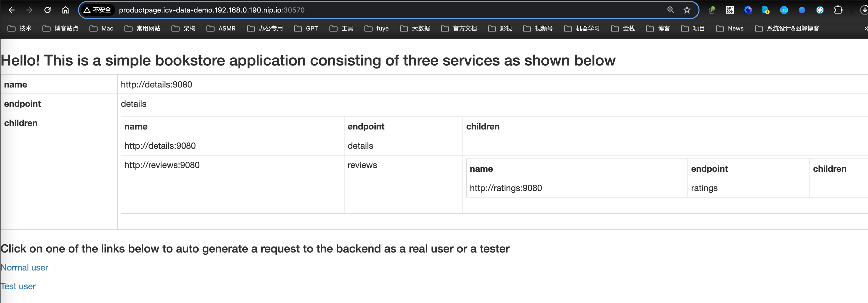The height and width of the screenshot is (303, 868).
Task: Click the ratings endpoint cell
Action: [x=748, y=188]
